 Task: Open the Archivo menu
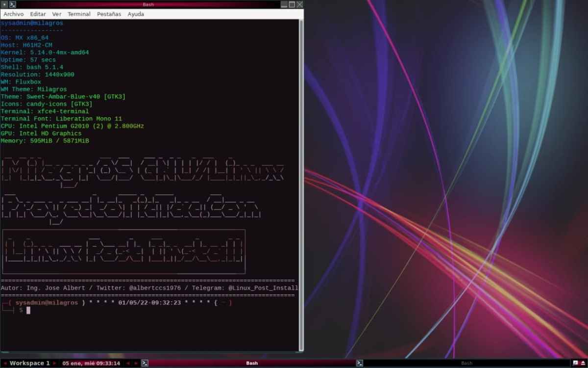(x=13, y=14)
